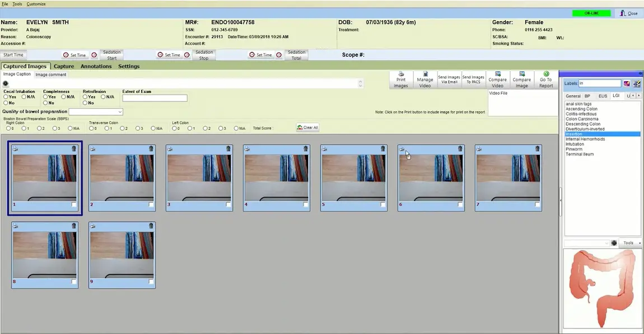The image size is (644, 334).
Task: Select Yes for Cecal Intubation
Action: click(6, 97)
